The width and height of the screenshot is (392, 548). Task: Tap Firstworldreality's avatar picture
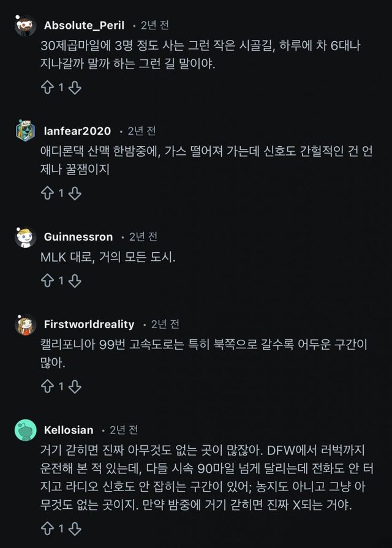click(x=25, y=325)
